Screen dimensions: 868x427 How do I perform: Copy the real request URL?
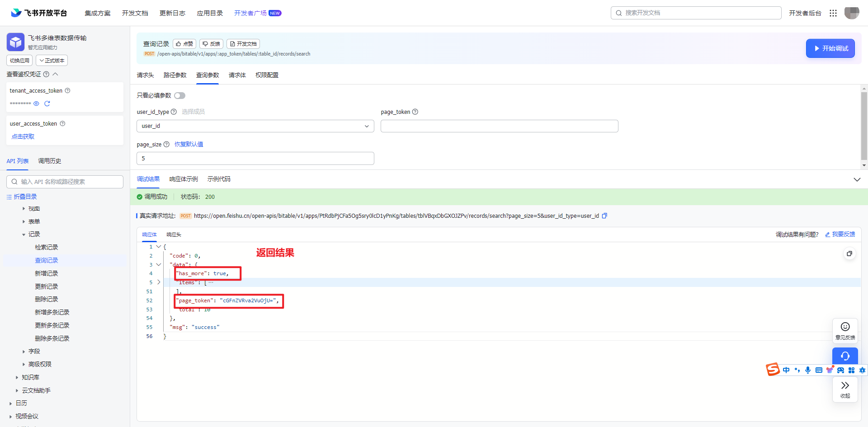click(x=604, y=216)
